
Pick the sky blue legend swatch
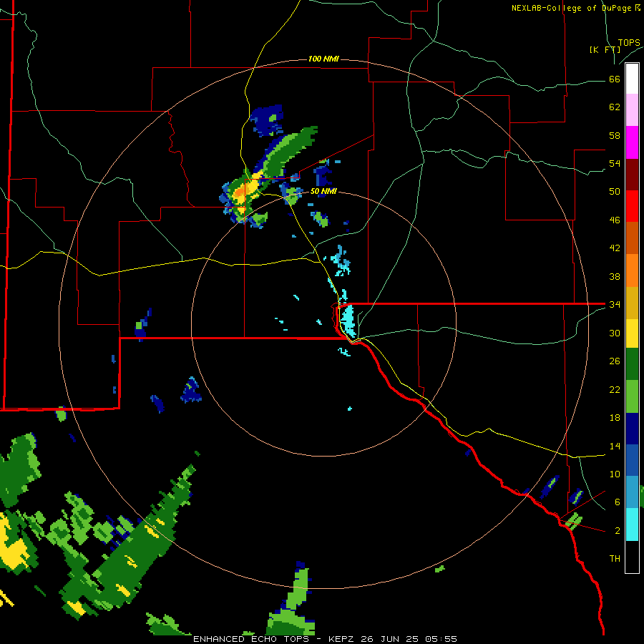632,492
